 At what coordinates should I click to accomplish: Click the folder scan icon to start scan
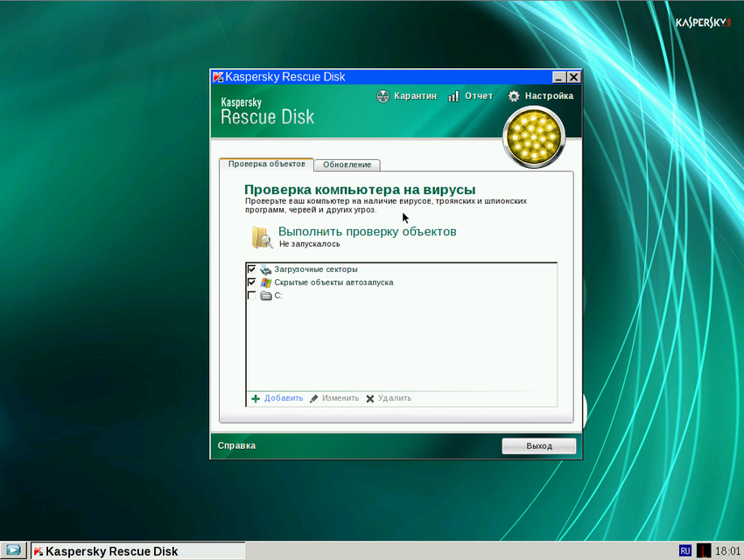coord(261,237)
